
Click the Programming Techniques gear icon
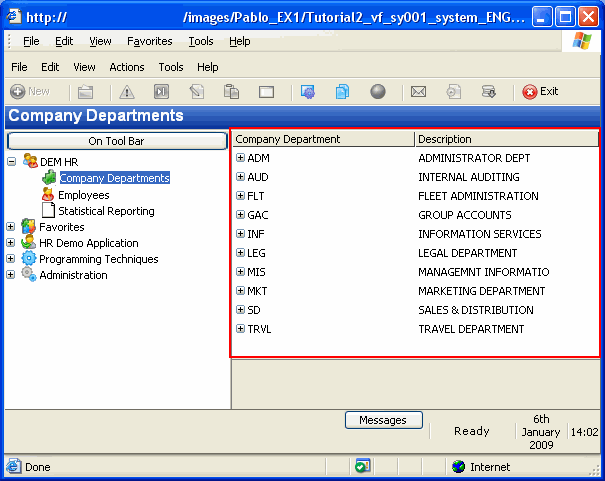29,258
